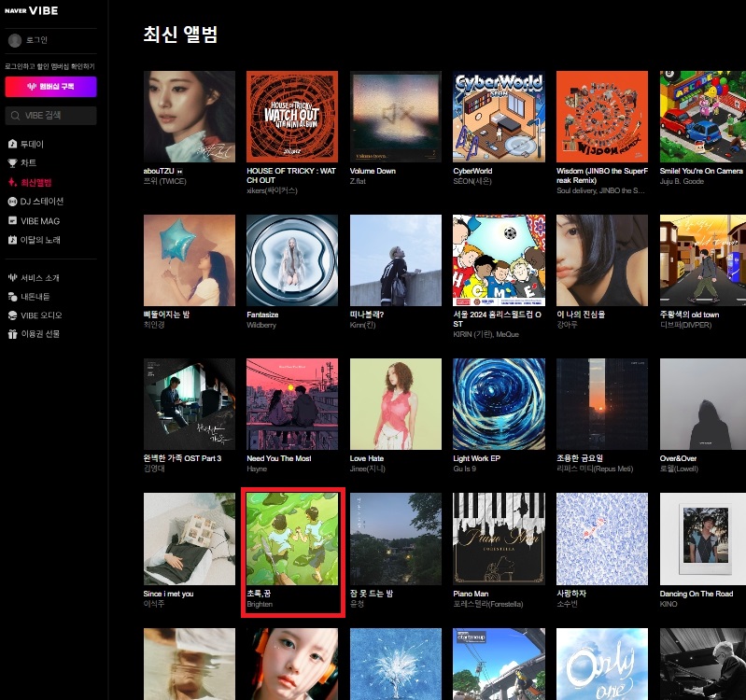Click the 내돈내듣 icon
Screen dimensions: 746x700
pos(12,297)
